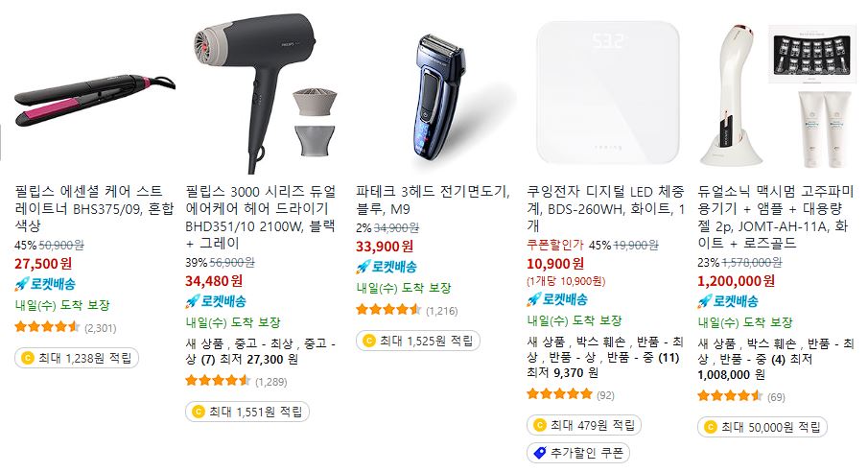Click the rocket delivery icon under 33,900원
The height and width of the screenshot is (472, 868).
pos(363,268)
